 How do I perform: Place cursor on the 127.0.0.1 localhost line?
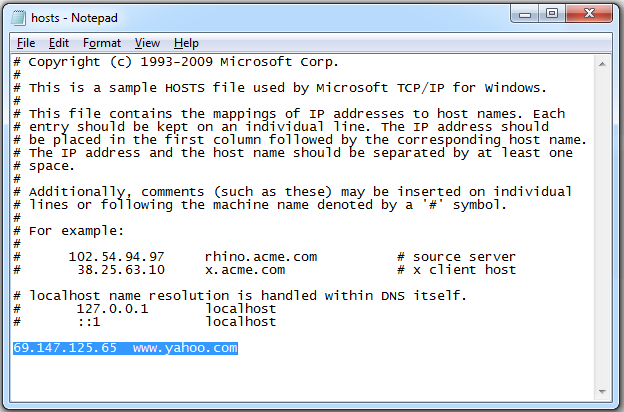pos(144,309)
